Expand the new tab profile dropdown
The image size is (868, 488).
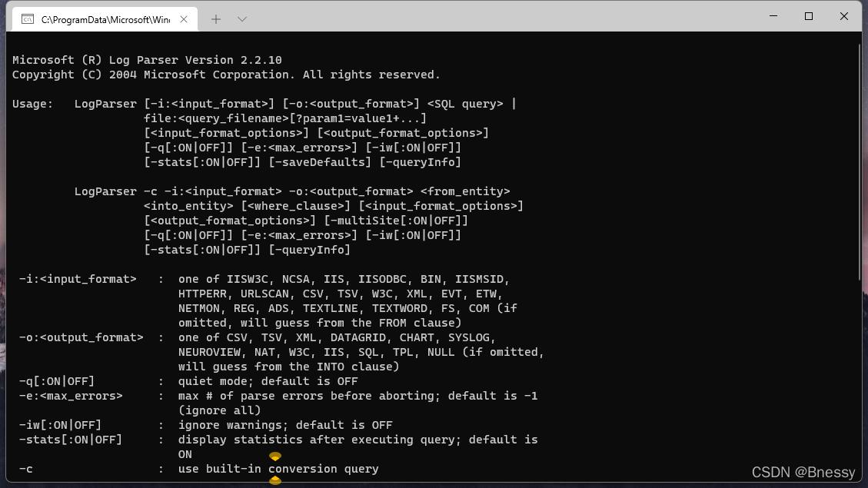pyautogui.click(x=242, y=19)
